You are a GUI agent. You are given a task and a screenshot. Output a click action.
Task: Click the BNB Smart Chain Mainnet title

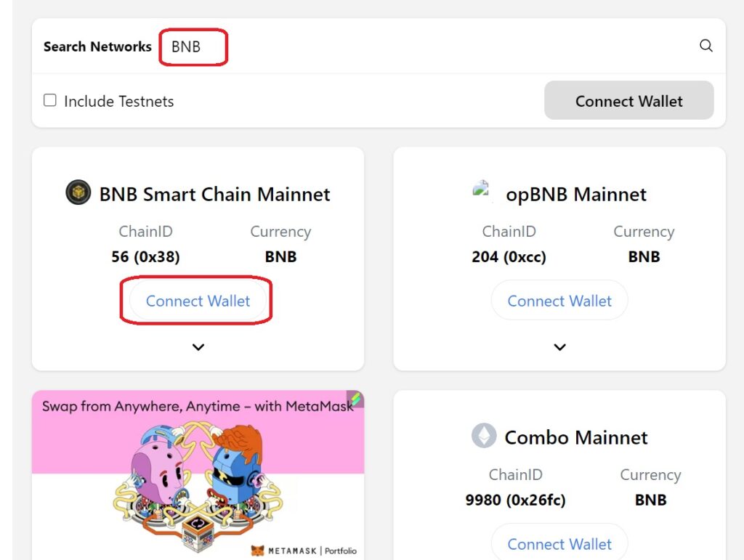pos(214,195)
